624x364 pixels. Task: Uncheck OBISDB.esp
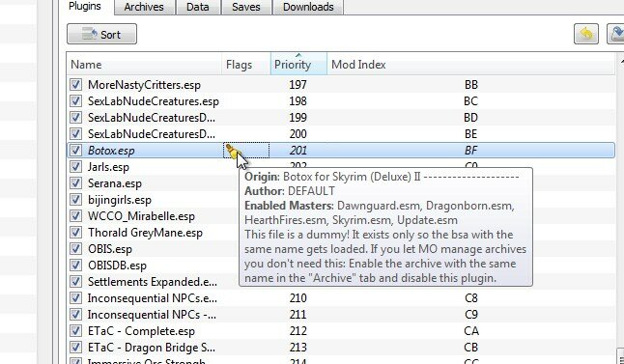(x=75, y=265)
